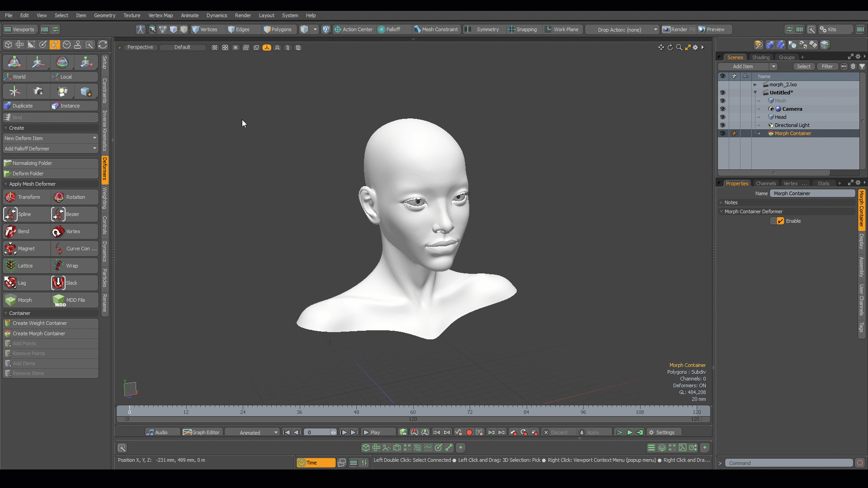This screenshot has width=868, height=488.
Task: Click the Graph Editor button
Action: (202, 432)
